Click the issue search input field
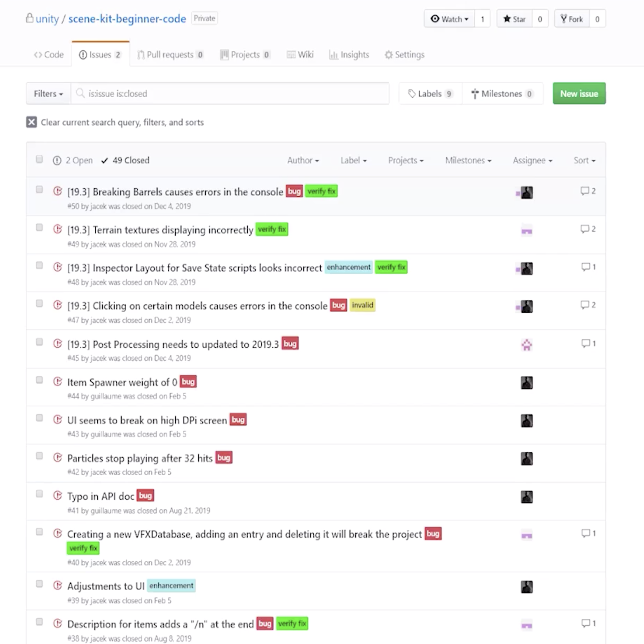Screen dimensions: 644x644 [x=234, y=94]
